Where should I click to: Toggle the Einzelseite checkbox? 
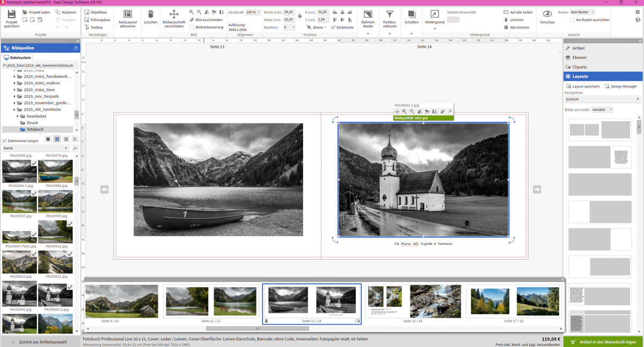tap(333, 27)
